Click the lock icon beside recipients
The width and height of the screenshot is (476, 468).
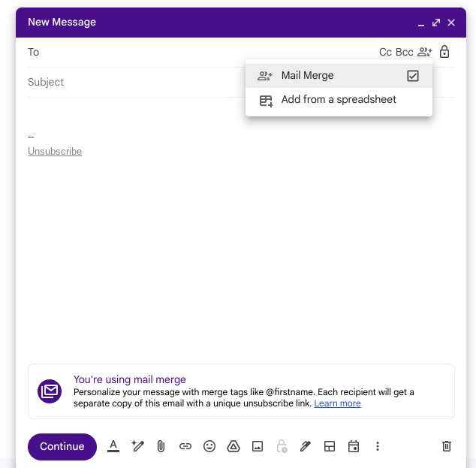click(444, 52)
